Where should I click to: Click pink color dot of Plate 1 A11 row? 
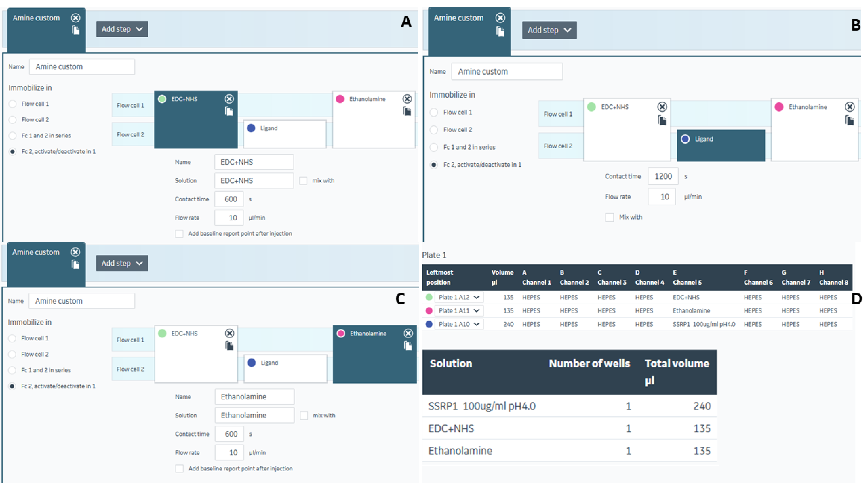pos(429,311)
